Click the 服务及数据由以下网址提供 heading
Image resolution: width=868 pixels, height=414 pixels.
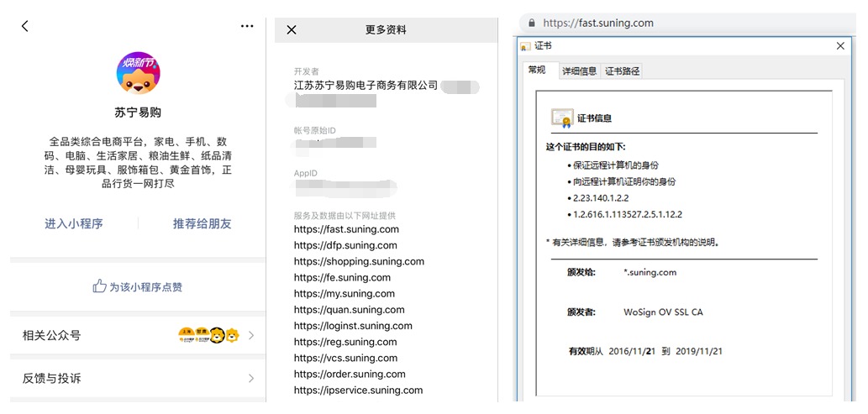[x=345, y=215]
